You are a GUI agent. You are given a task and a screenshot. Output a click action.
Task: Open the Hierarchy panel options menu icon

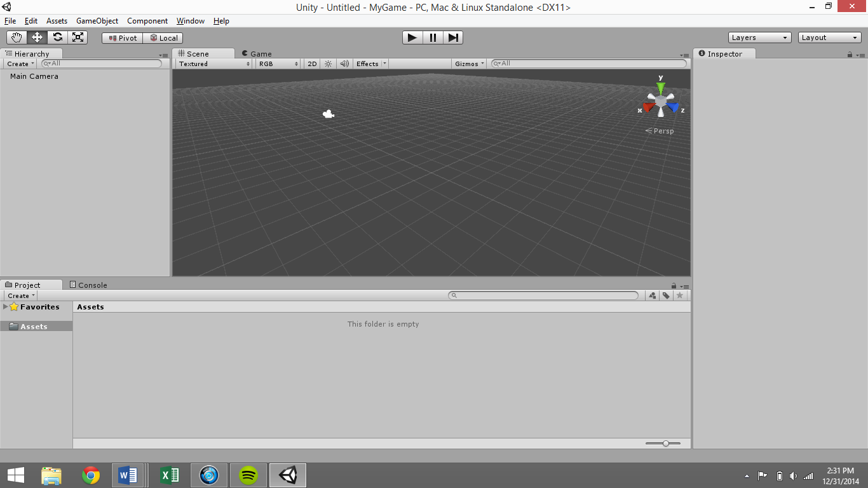[163, 55]
